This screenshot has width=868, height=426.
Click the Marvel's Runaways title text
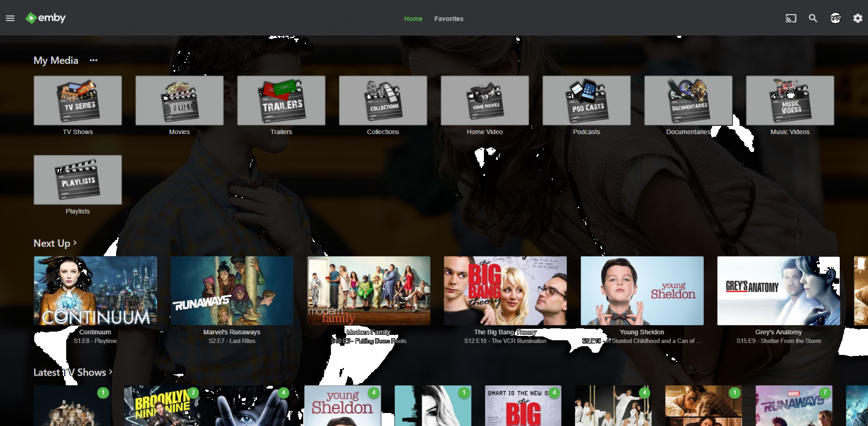pyautogui.click(x=232, y=332)
